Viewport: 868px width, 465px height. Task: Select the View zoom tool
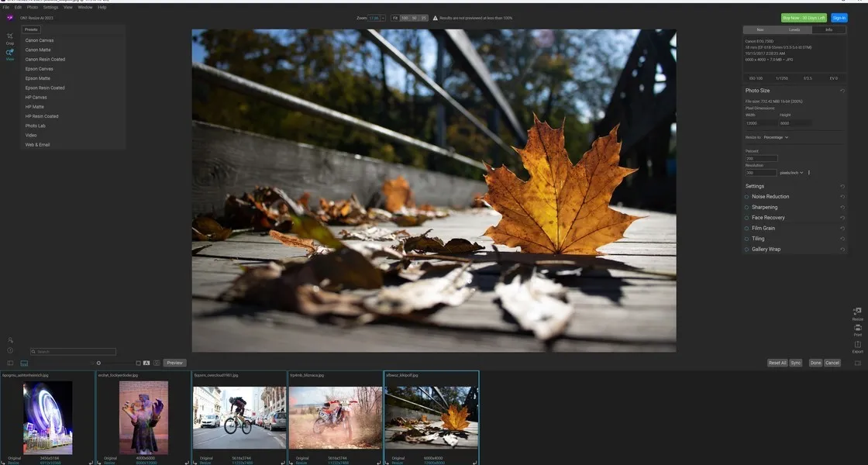pyautogui.click(x=10, y=53)
